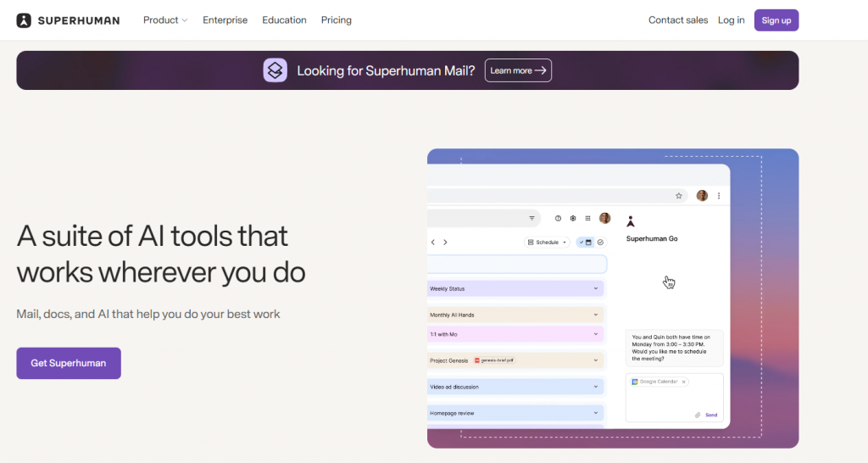The width and height of the screenshot is (868, 463).
Task: Click the empty event input field above Weekly Status
Action: click(x=517, y=265)
